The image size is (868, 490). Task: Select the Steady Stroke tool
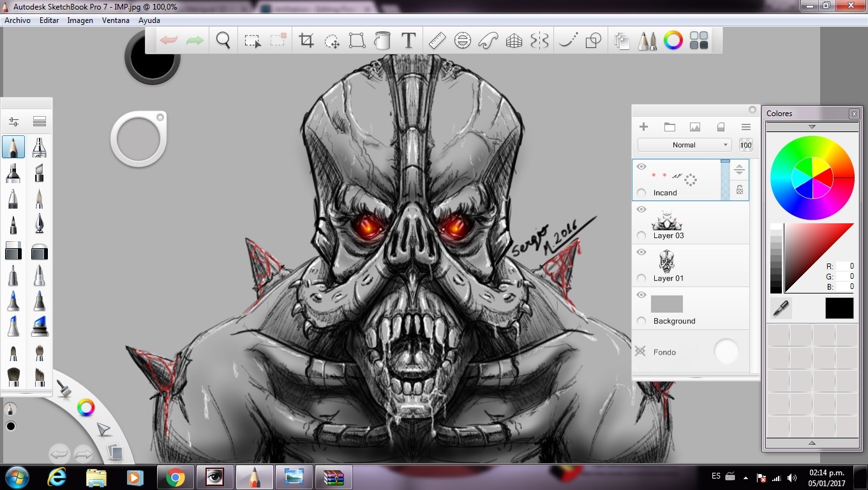click(567, 41)
